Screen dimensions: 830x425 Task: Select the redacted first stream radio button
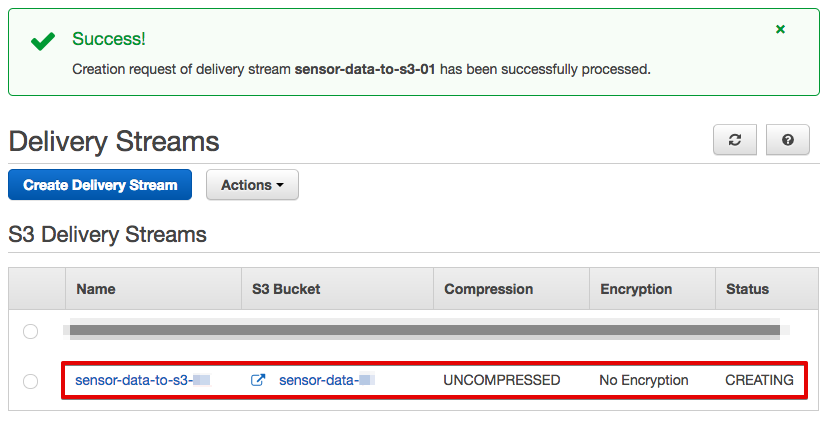pyautogui.click(x=30, y=331)
